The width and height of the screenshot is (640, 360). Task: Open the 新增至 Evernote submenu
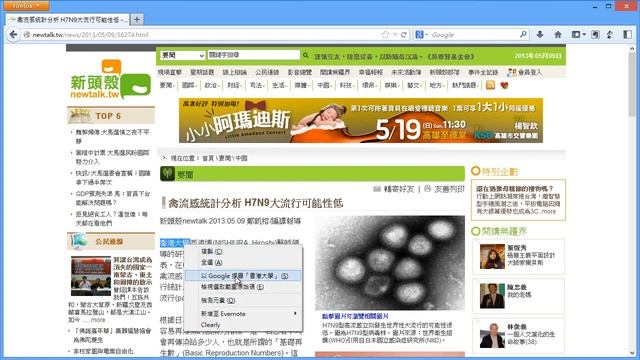[243, 314]
